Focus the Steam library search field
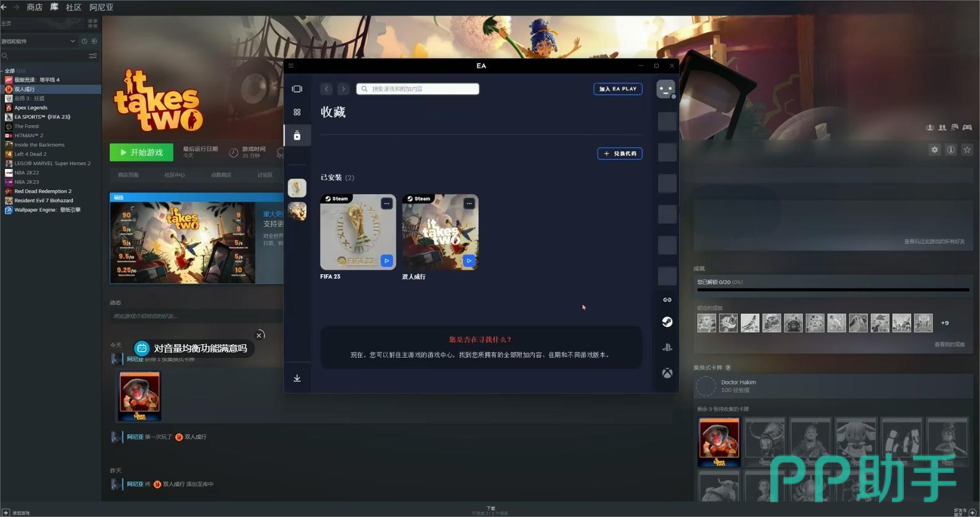This screenshot has height=517, width=980. coord(43,56)
